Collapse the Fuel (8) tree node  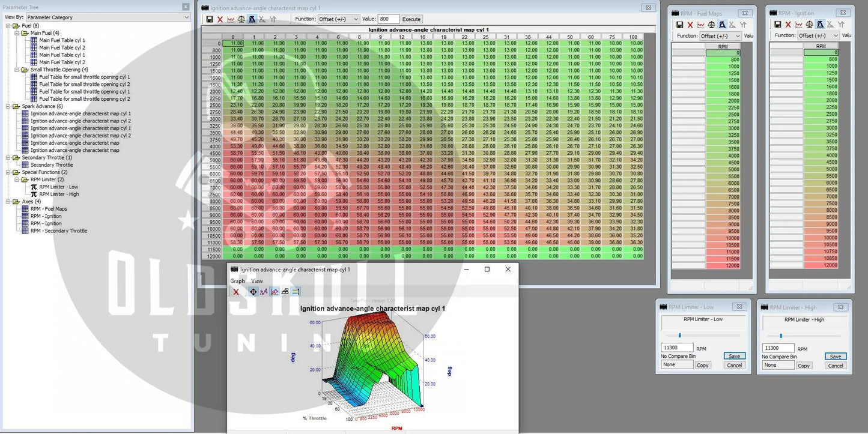pyautogui.click(x=8, y=26)
